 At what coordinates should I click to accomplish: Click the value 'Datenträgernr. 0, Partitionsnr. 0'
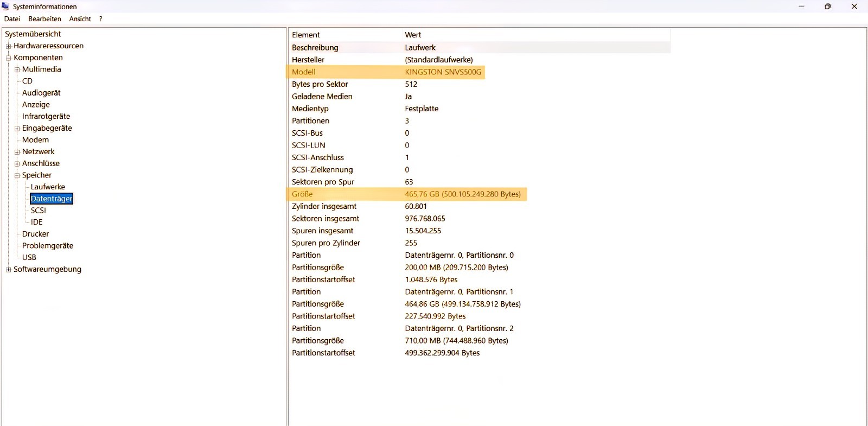coord(459,255)
